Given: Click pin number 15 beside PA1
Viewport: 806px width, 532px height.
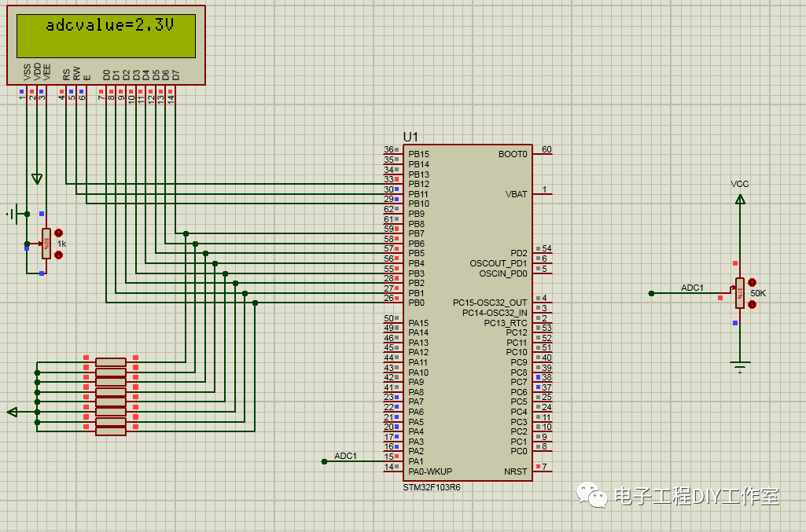Looking at the screenshot, I should point(388,457).
